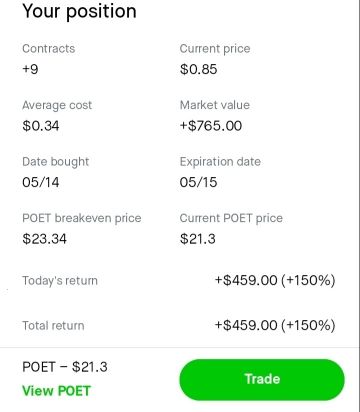Select the POET – $21.3 ticker text

click(65, 367)
